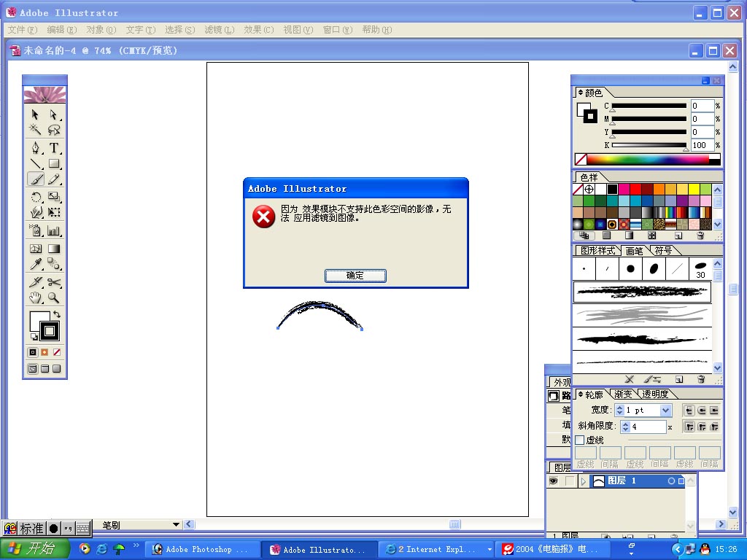This screenshot has height=560, width=747.
Task: Set toolbox paint mode to Gradient
Action: point(44,352)
